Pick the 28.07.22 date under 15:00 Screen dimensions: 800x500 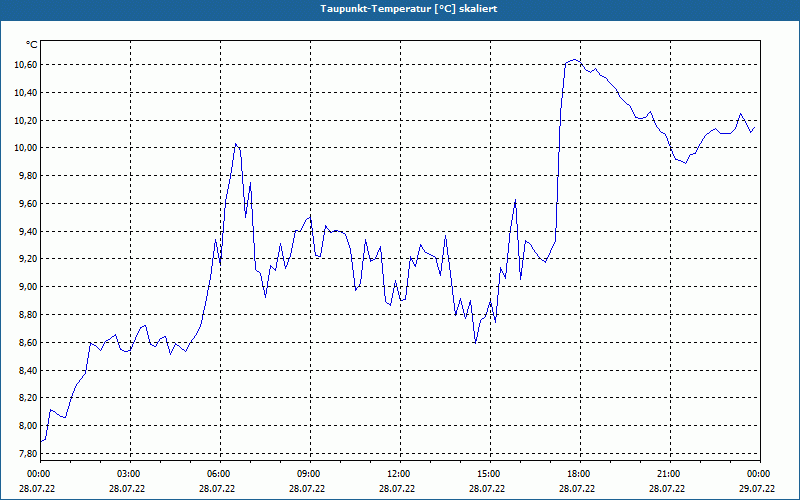(487, 488)
